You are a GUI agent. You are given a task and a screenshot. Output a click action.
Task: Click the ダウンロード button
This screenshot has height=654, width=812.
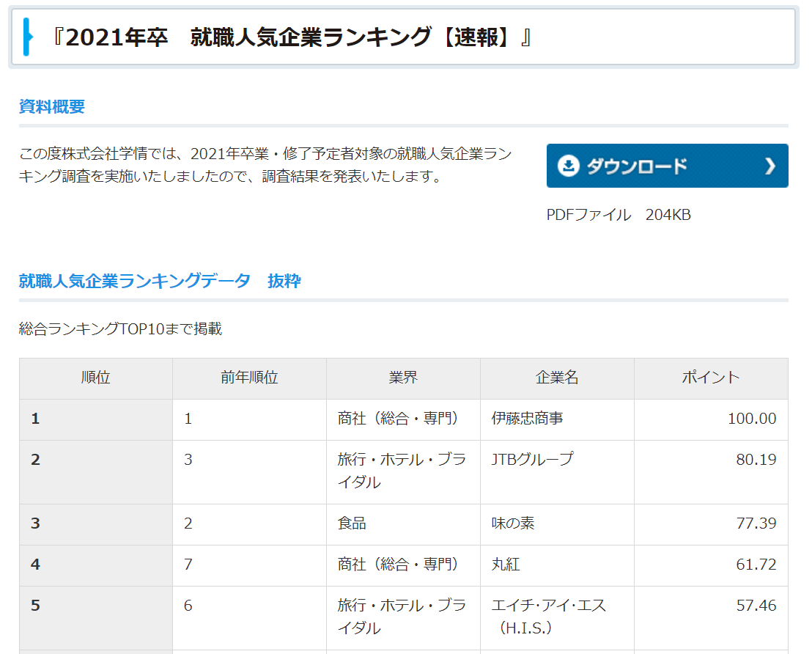point(667,166)
